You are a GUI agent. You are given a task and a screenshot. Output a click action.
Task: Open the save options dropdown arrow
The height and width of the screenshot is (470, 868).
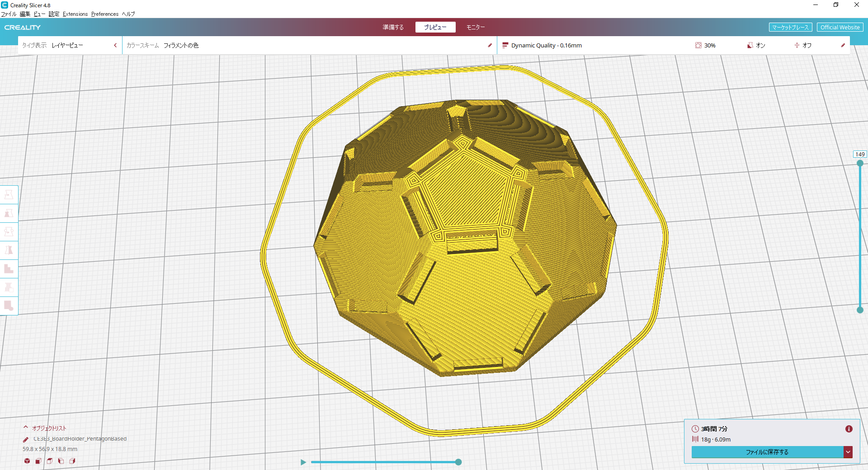click(x=848, y=452)
